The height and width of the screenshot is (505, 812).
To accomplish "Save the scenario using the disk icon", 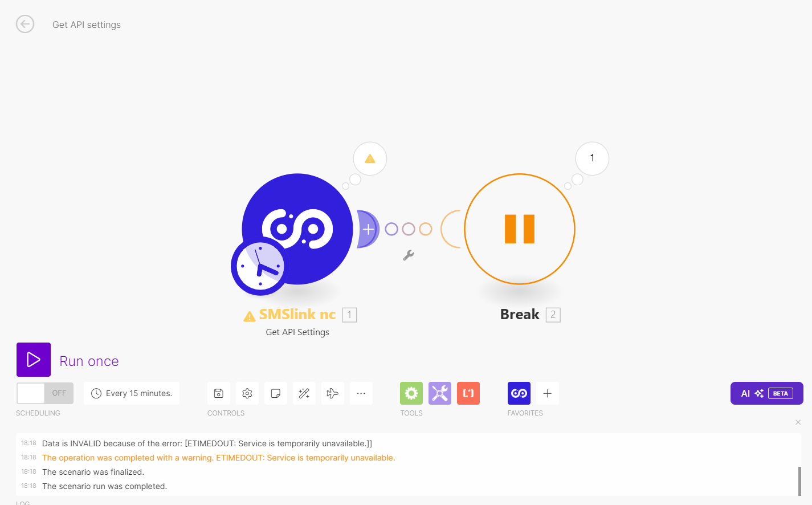I will pos(219,393).
